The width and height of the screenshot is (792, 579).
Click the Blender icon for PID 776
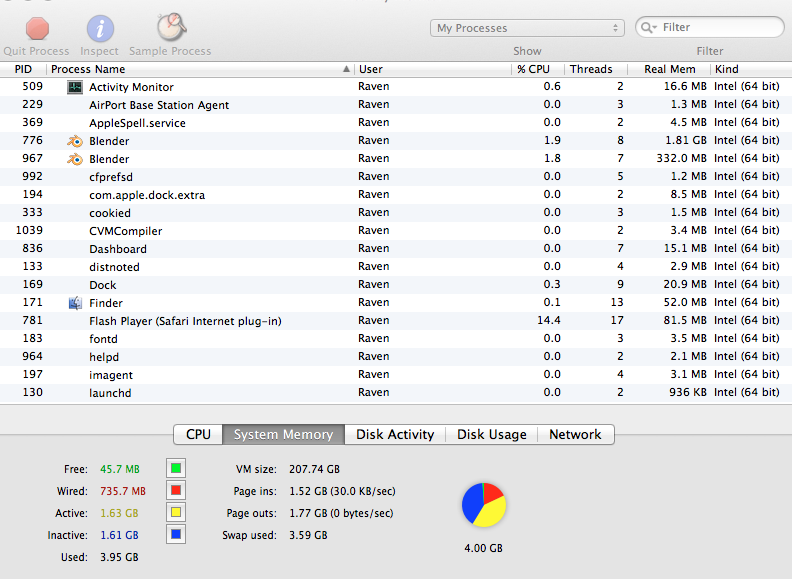pyautogui.click(x=75, y=141)
